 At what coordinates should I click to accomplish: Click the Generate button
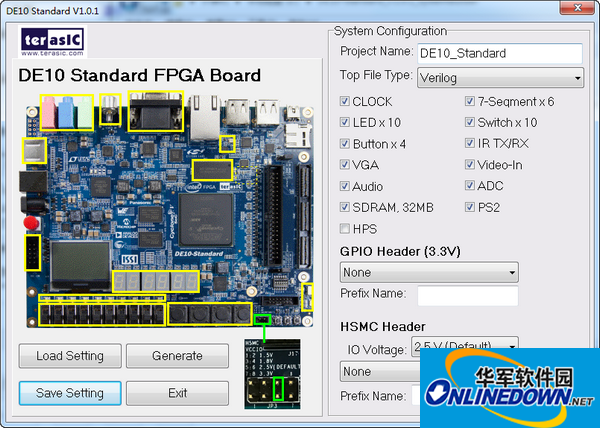[x=177, y=356]
